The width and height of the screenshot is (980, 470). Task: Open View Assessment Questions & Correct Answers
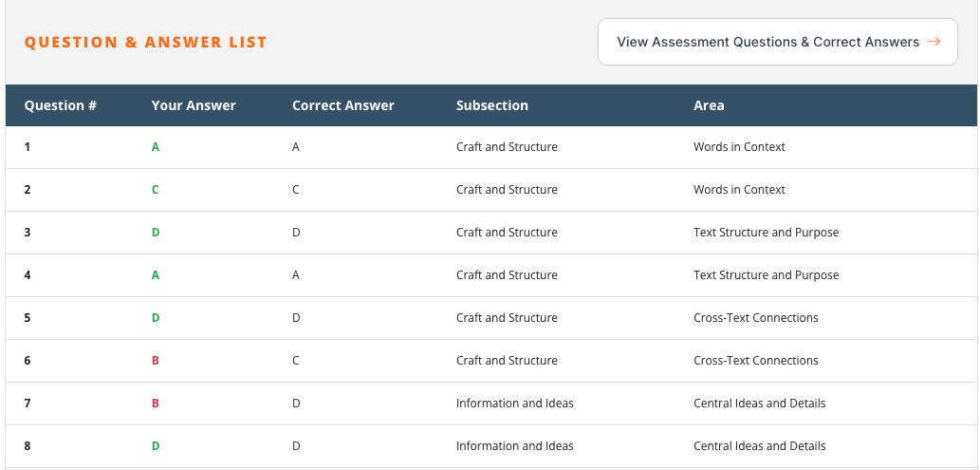[767, 42]
